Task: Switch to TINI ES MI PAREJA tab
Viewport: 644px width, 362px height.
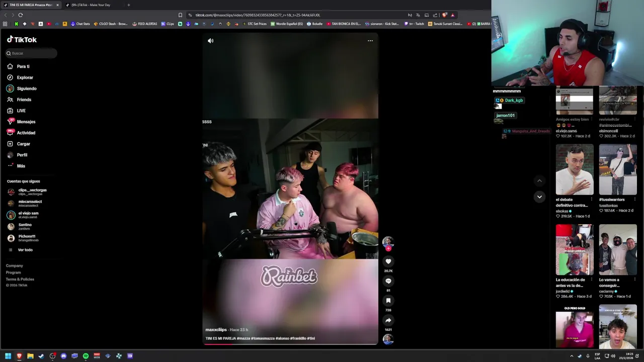Action: click(30, 5)
